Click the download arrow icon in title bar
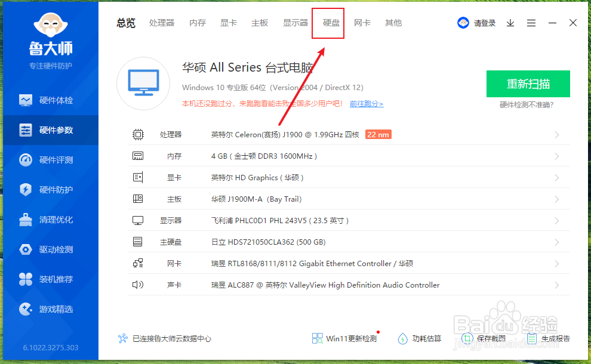 tap(510, 23)
